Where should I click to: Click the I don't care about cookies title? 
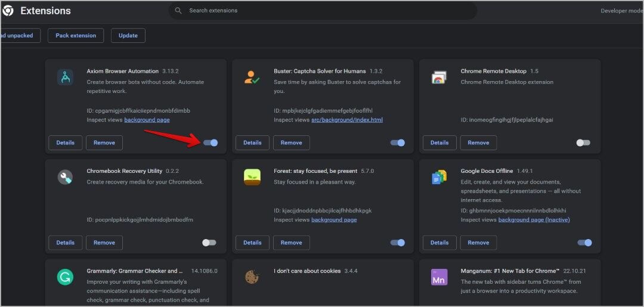[307, 271]
